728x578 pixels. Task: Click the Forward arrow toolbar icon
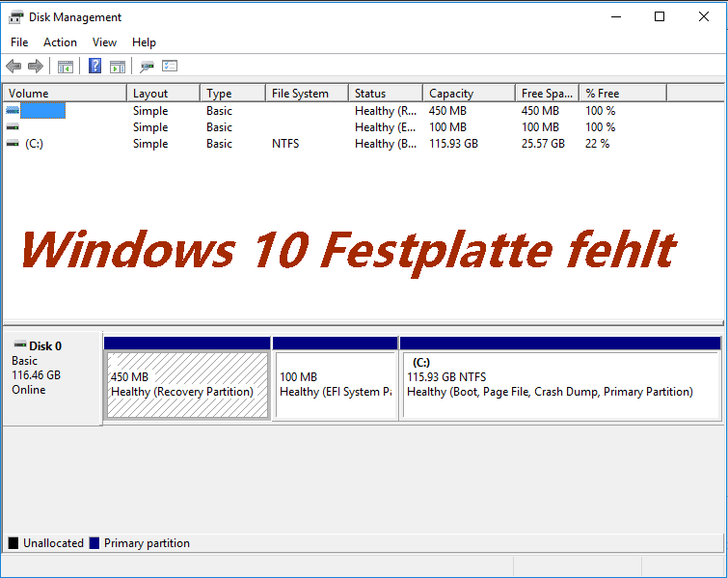[x=36, y=67]
